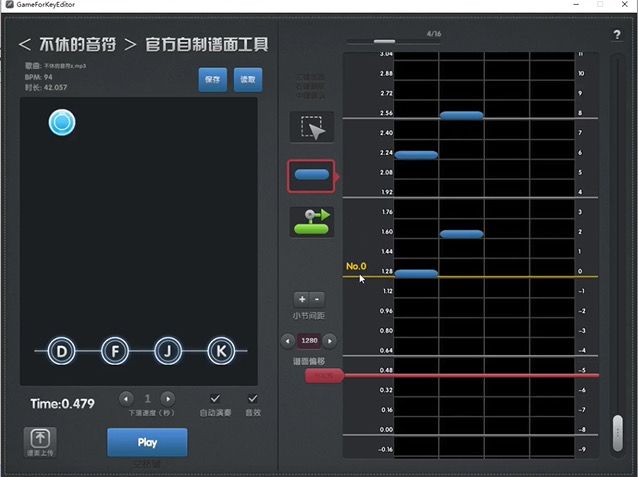The width and height of the screenshot is (638, 477).
Task: Click the K key circle
Action: click(x=221, y=351)
